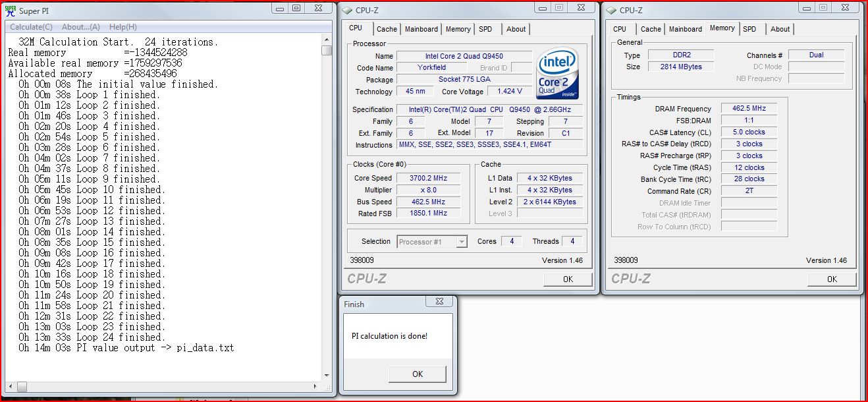The height and width of the screenshot is (402, 868).
Task: Click the Rated FSB value 1850.1 MHz
Action: click(429, 214)
